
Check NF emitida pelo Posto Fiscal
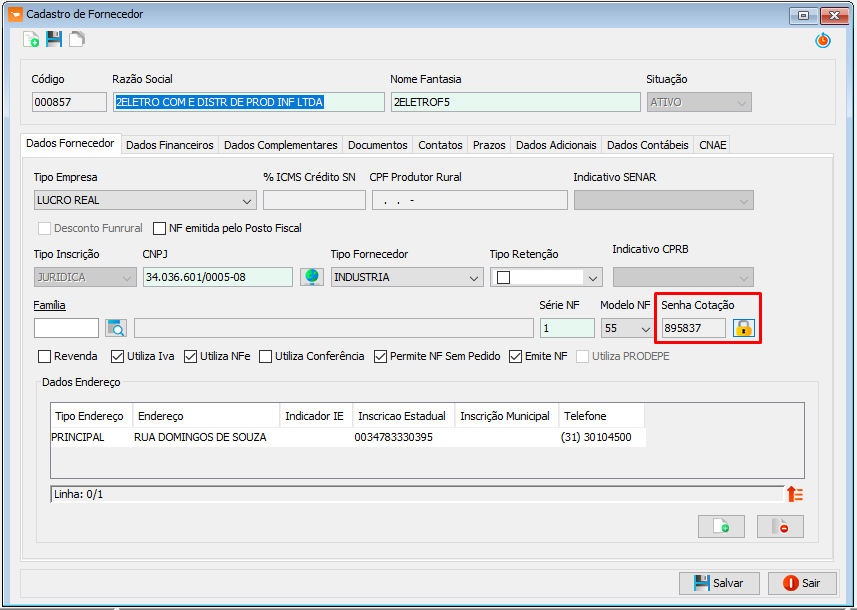click(x=159, y=228)
